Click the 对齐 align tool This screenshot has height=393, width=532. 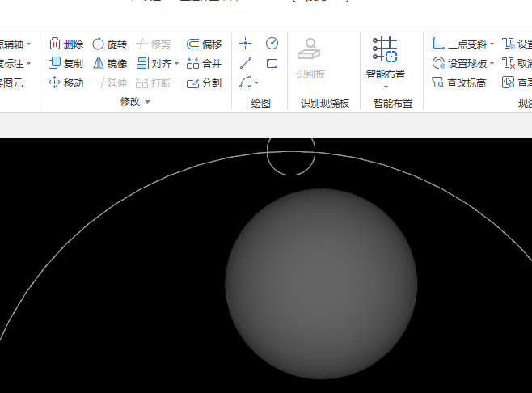154,63
